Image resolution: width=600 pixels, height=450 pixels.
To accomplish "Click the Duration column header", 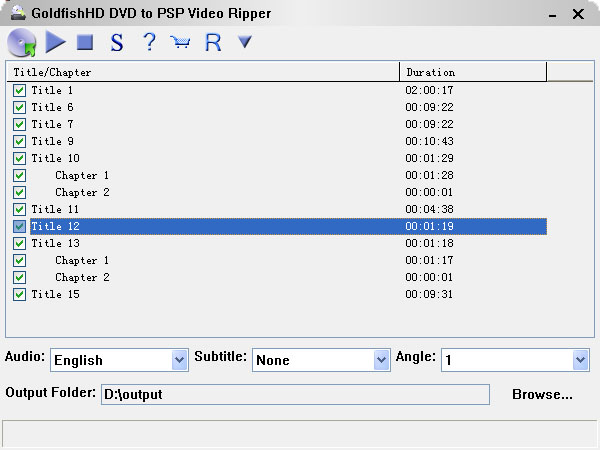I will click(473, 72).
